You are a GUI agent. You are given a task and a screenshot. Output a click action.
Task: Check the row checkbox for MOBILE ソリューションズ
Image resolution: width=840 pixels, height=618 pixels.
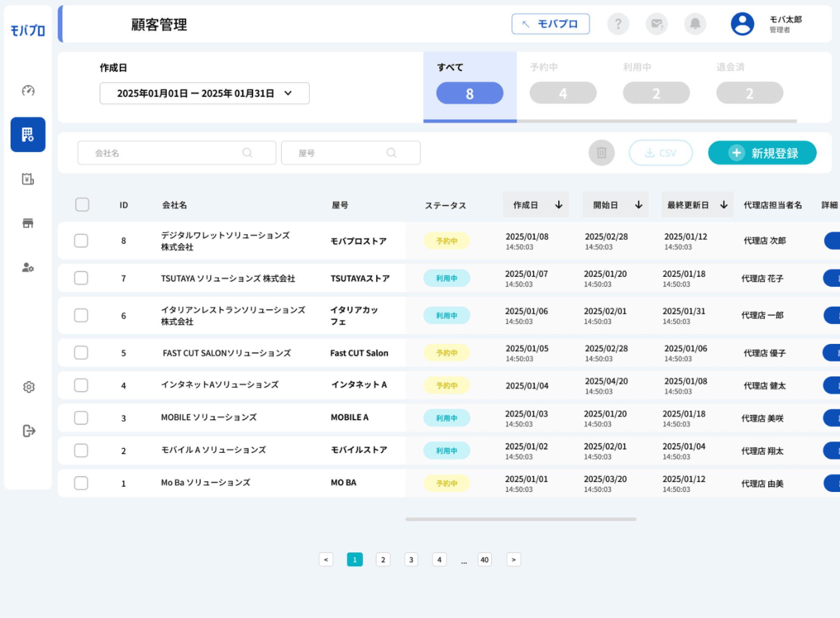click(81, 418)
